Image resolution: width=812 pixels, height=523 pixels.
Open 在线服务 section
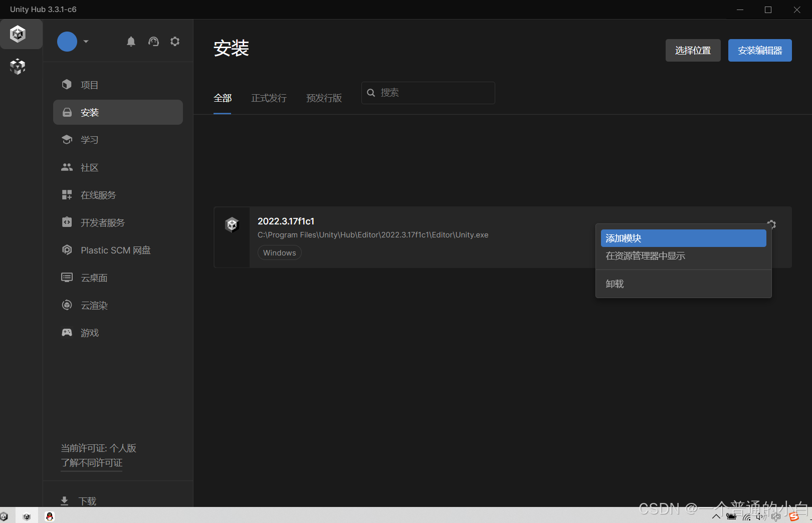[x=118, y=195]
